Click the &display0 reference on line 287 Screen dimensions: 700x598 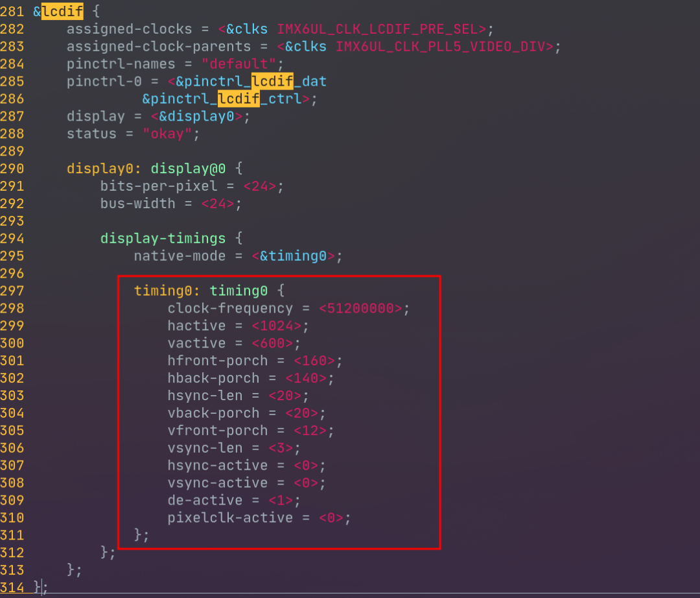(196, 116)
